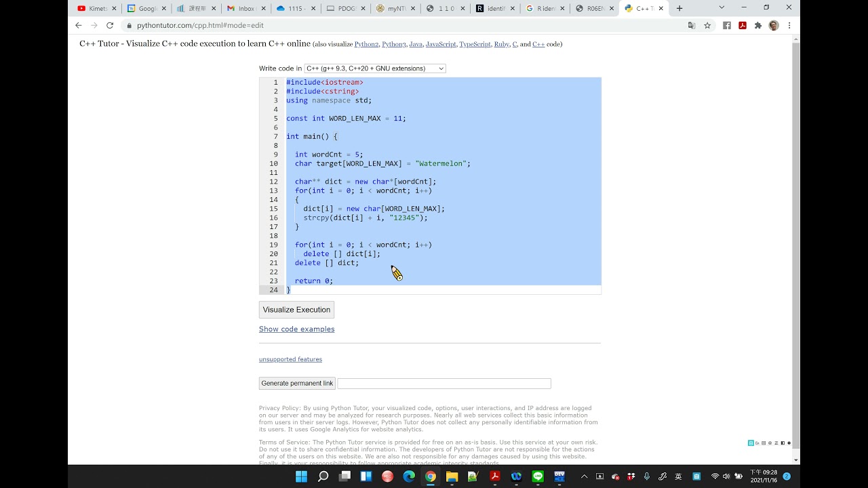This screenshot has height=488, width=868.
Task: Open the translate page icon
Action: click(692, 25)
